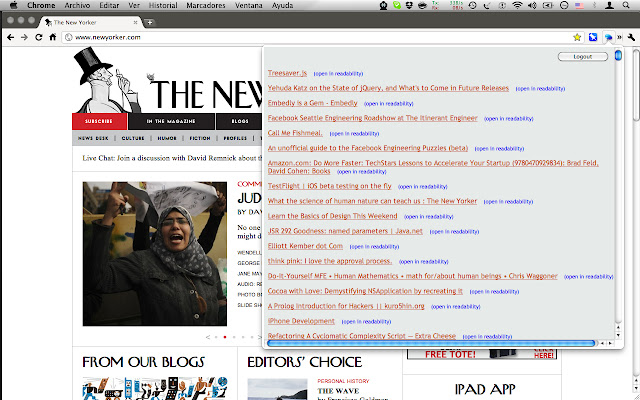
Task: Select the Fiction section link
Action: click(x=200, y=138)
